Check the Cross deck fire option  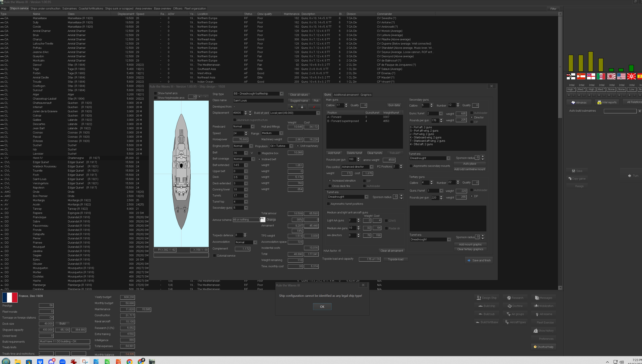pos(330,186)
